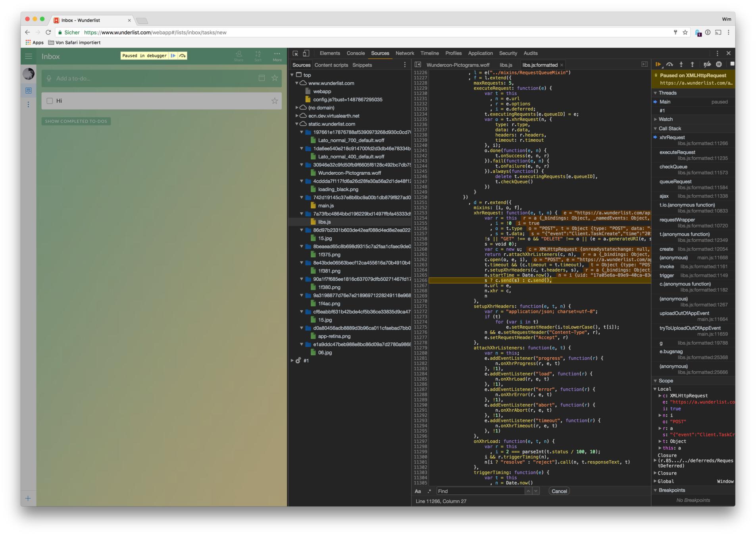Viewport: 756px width, 536px height.
Task: Close the libs.js:formatted tab
Action: pos(562,65)
